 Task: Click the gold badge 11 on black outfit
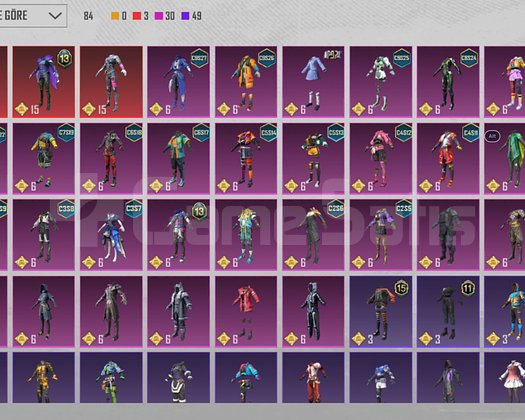(468, 288)
